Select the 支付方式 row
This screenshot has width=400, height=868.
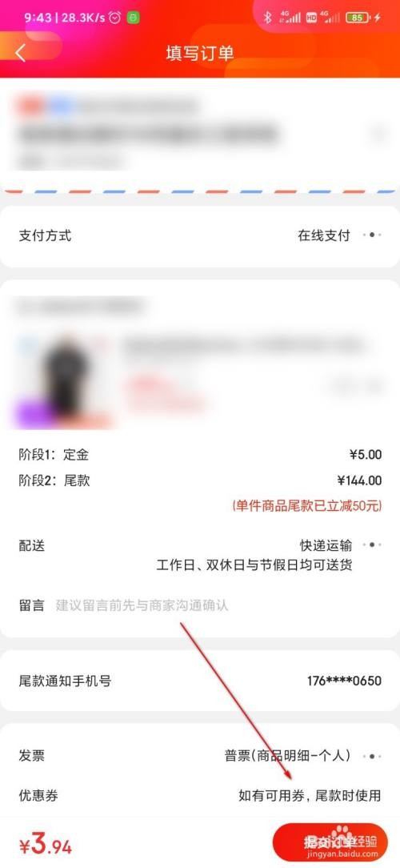click(200, 236)
